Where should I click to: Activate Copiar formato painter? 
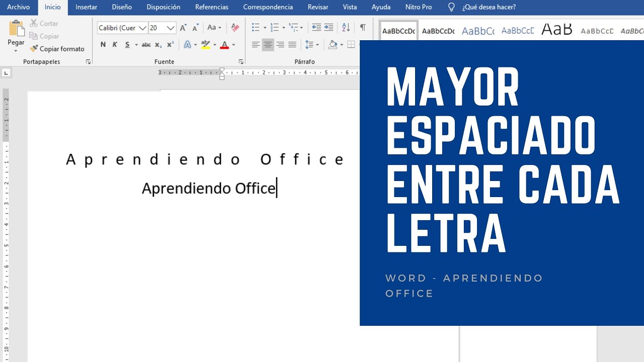click(57, 49)
